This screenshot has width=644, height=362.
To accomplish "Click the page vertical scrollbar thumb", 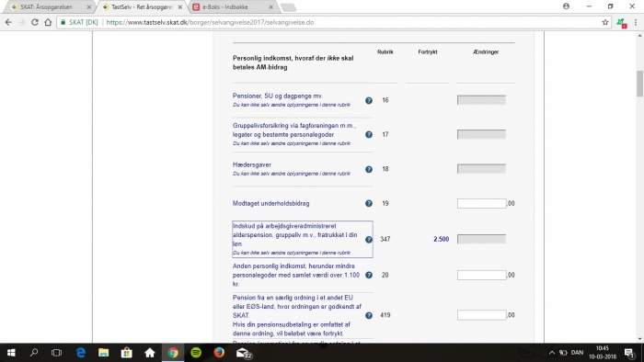I will 640,84.
